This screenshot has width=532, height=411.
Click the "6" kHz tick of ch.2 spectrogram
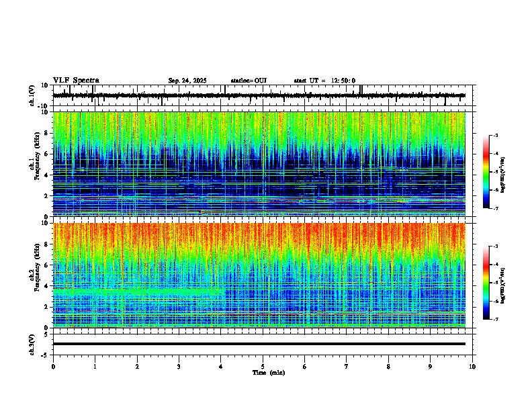(x=47, y=265)
